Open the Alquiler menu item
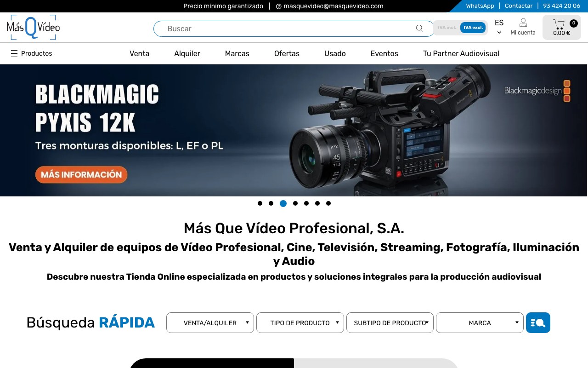Viewport: 588px width, 368px height. pyautogui.click(x=187, y=53)
